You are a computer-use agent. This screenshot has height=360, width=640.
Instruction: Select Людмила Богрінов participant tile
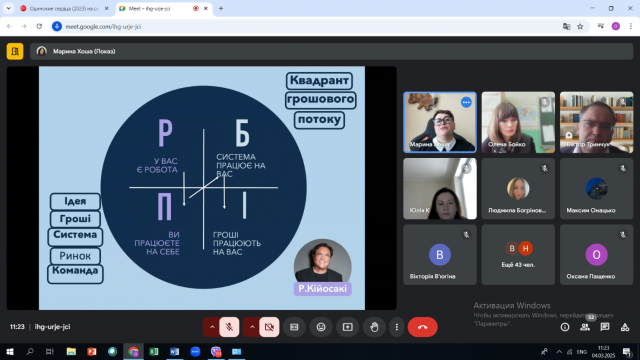coord(518,189)
